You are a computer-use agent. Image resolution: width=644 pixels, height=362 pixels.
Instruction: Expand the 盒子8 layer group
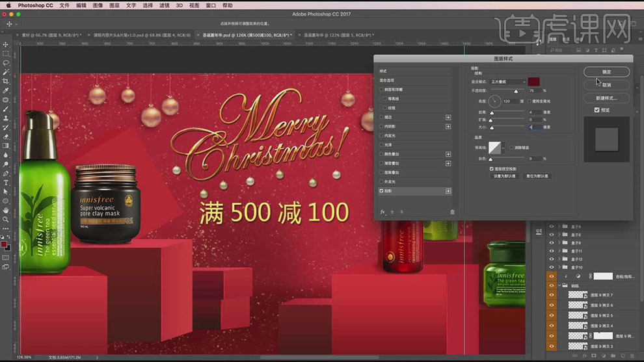tap(559, 235)
